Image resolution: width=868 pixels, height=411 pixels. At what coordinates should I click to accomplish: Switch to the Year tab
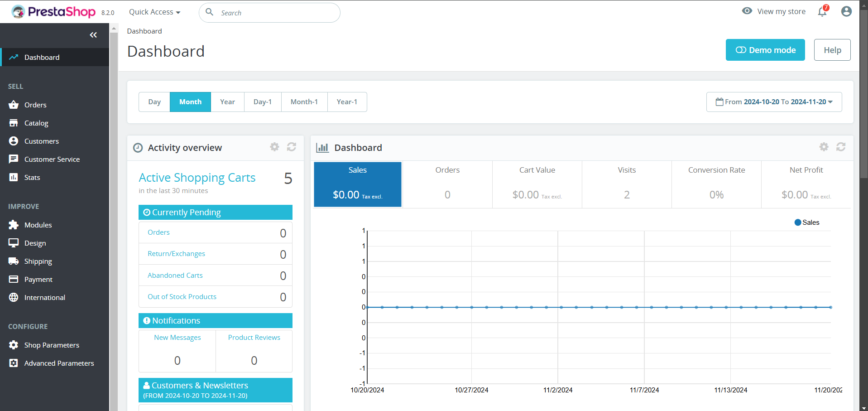pos(227,102)
